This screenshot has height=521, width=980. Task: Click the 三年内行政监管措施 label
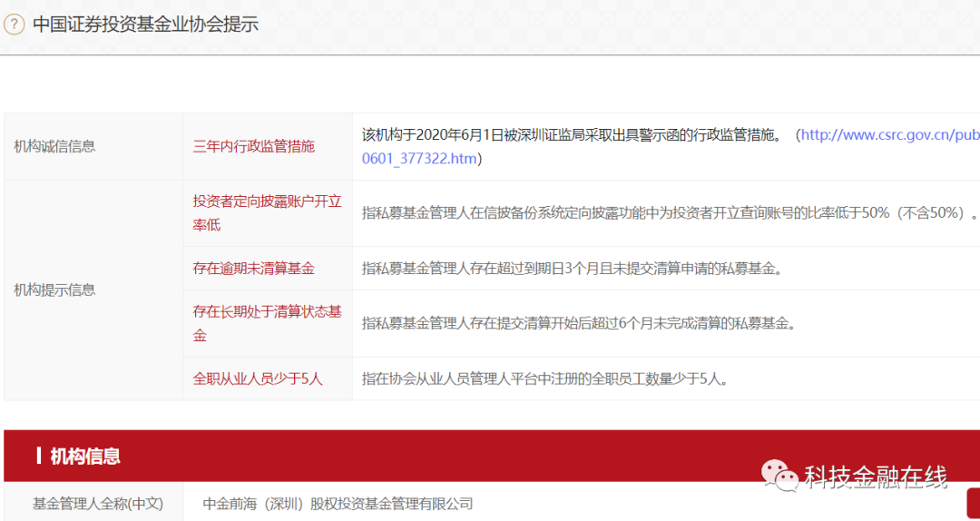(x=254, y=147)
